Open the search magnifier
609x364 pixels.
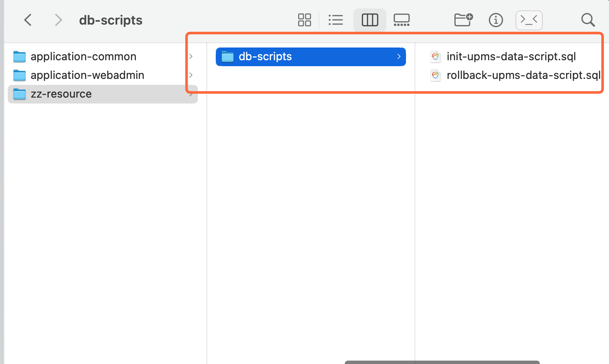coord(588,20)
